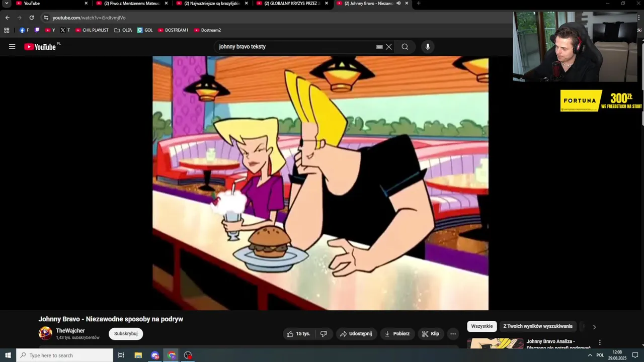
Task: Mute the Johnny Bravo tab speaker icon
Action: [398, 4]
